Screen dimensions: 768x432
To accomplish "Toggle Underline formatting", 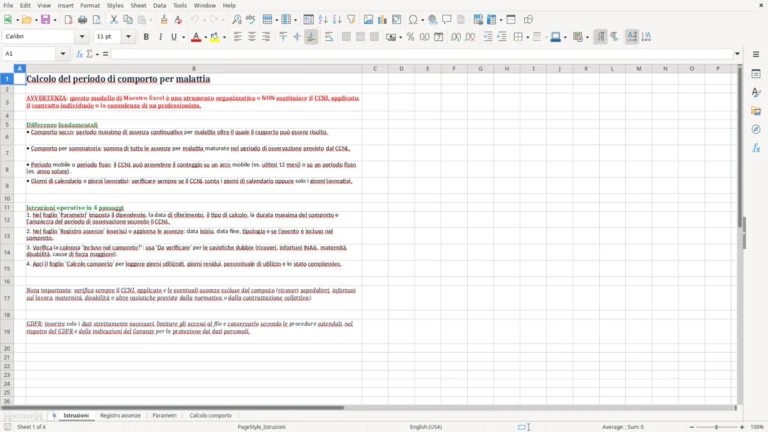I will 174,37.
